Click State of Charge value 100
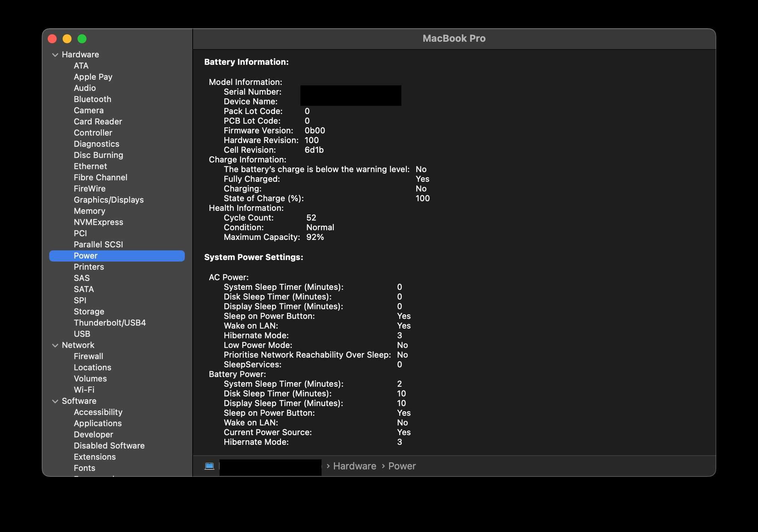Image resolution: width=758 pixels, height=532 pixels. [423, 198]
